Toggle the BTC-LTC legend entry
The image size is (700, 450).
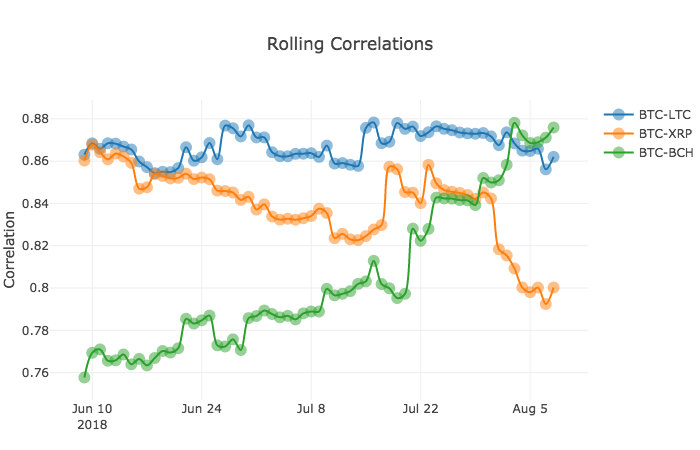(648, 115)
